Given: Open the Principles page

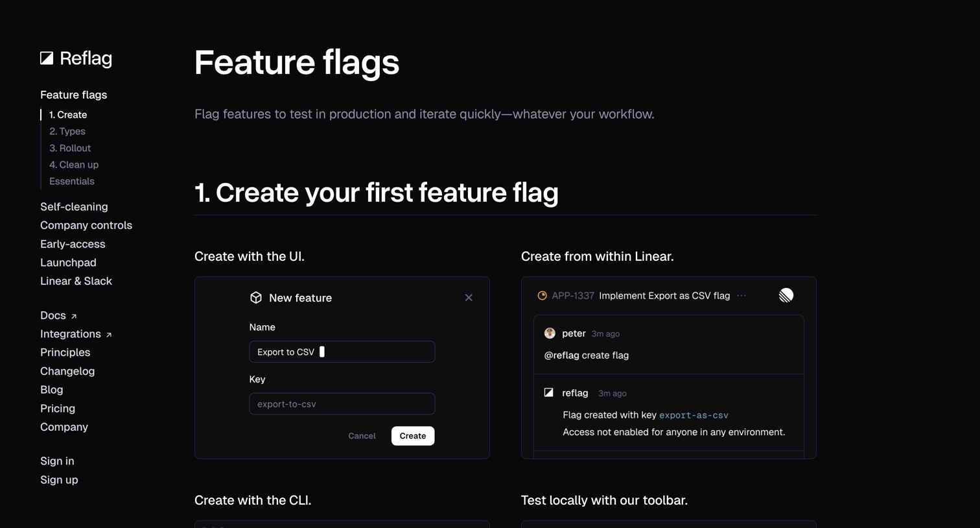Looking at the screenshot, I should [65, 352].
